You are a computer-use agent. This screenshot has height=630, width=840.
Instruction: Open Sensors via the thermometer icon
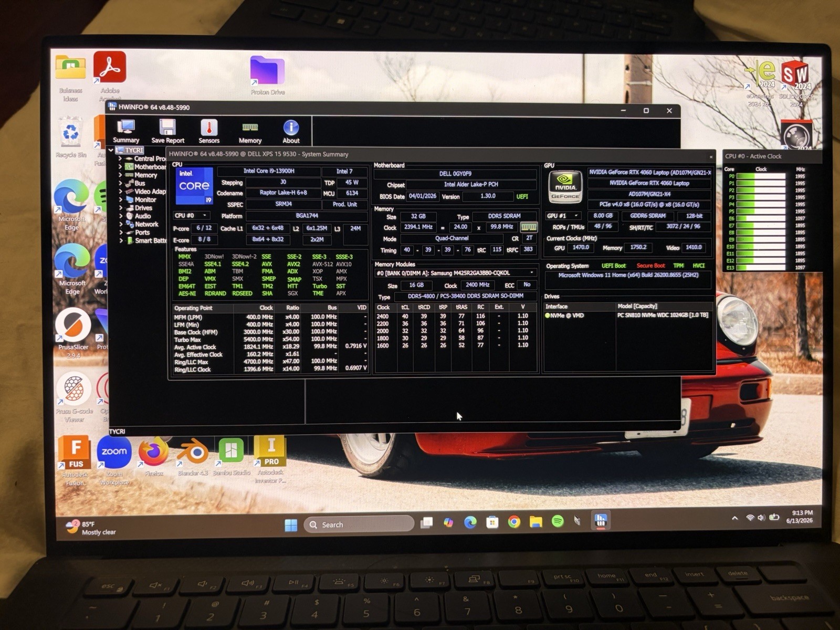pyautogui.click(x=209, y=131)
